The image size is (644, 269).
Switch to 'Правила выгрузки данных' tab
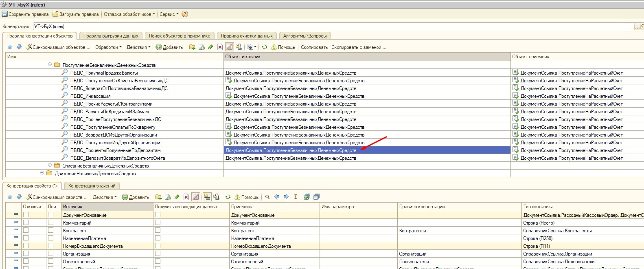pos(111,36)
